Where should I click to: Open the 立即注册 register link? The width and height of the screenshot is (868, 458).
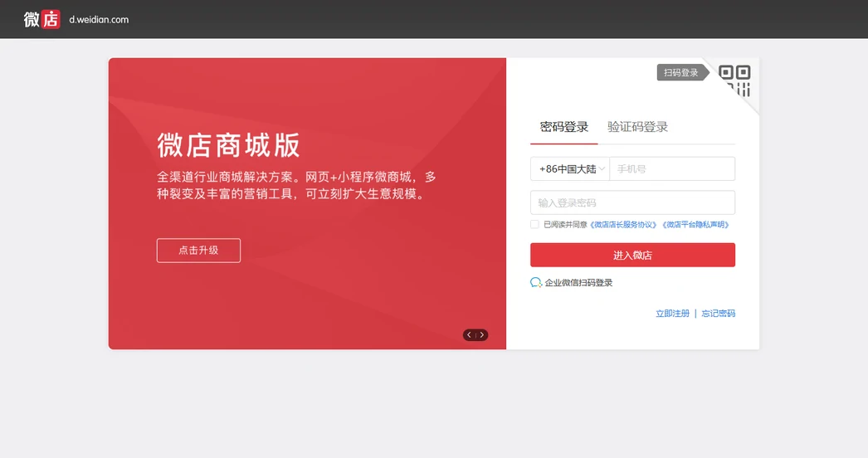pyautogui.click(x=673, y=314)
